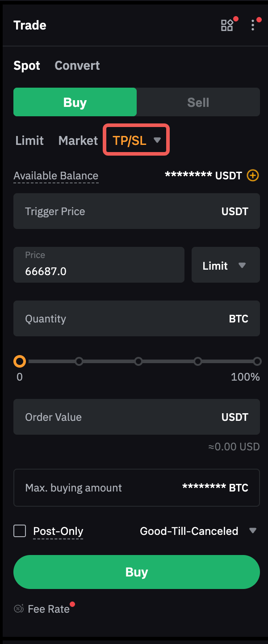Switch to the Convert tab
Image resolution: width=268 pixels, height=644 pixels.
(77, 66)
